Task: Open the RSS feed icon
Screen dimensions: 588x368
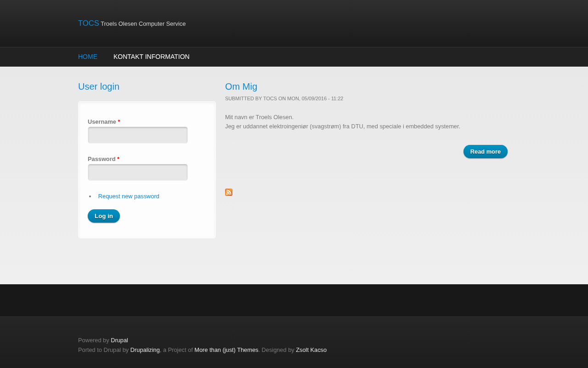Action: pyautogui.click(x=229, y=192)
